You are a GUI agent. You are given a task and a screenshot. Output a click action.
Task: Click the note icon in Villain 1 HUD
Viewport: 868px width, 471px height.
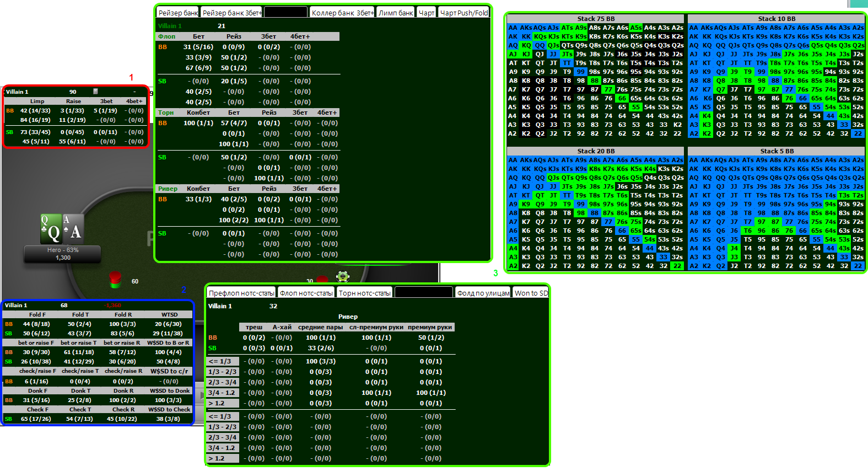point(95,92)
